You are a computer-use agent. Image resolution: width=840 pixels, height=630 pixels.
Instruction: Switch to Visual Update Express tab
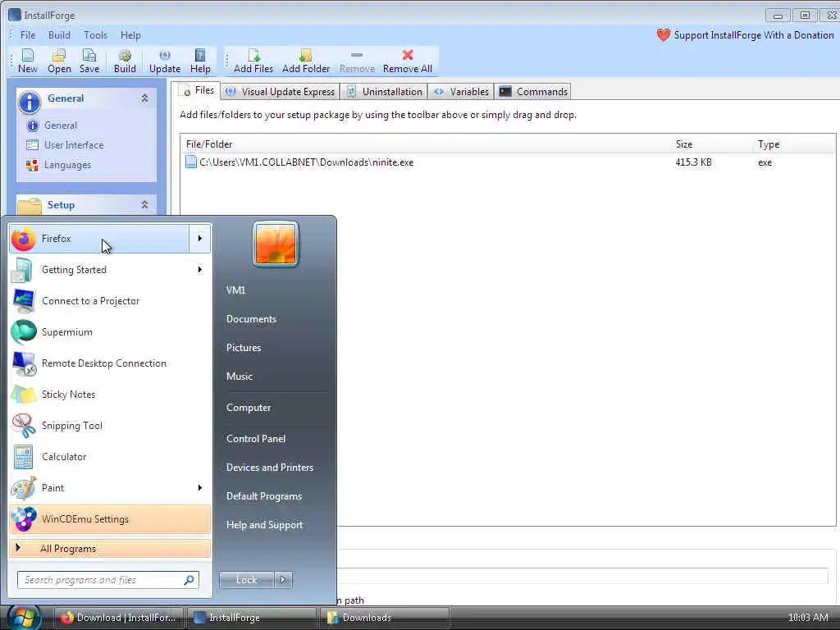pyautogui.click(x=281, y=92)
